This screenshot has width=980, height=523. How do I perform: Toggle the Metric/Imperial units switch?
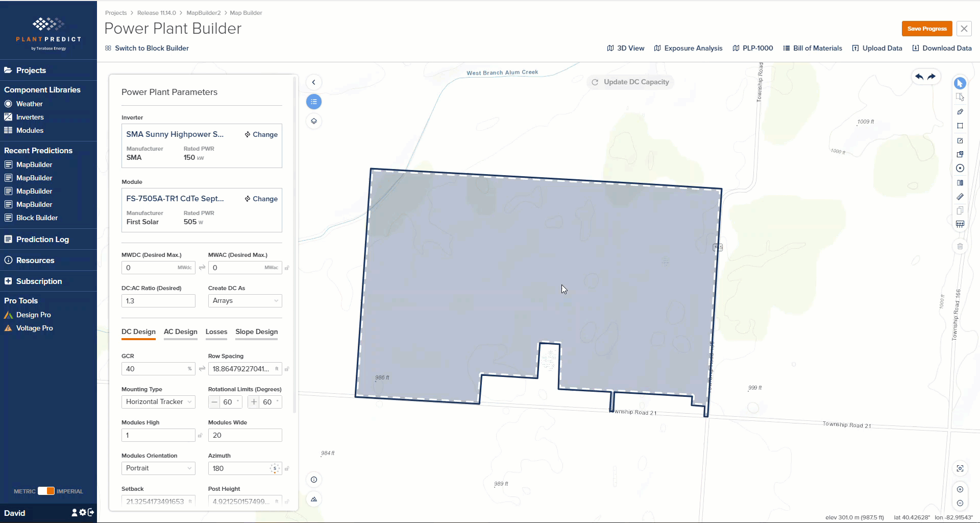pos(46,491)
